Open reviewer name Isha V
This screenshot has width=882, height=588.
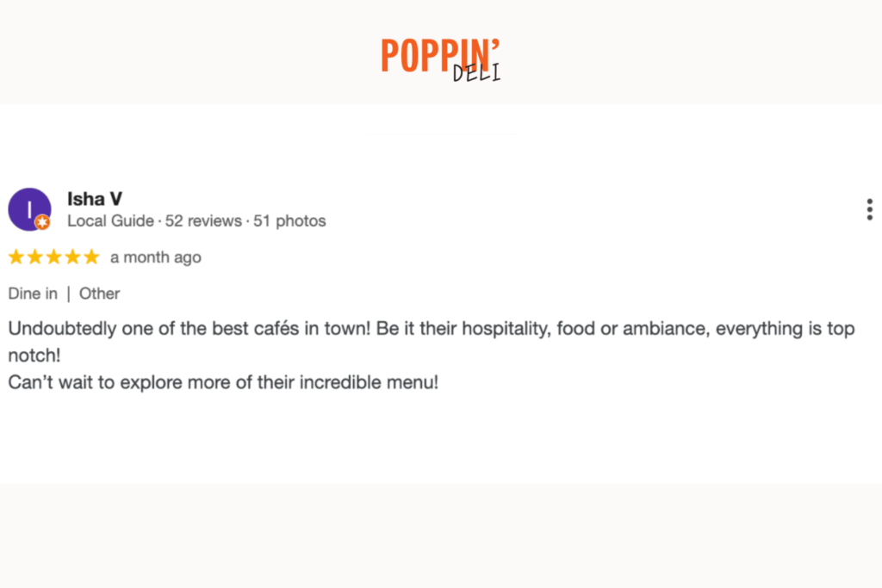[95, 199]
